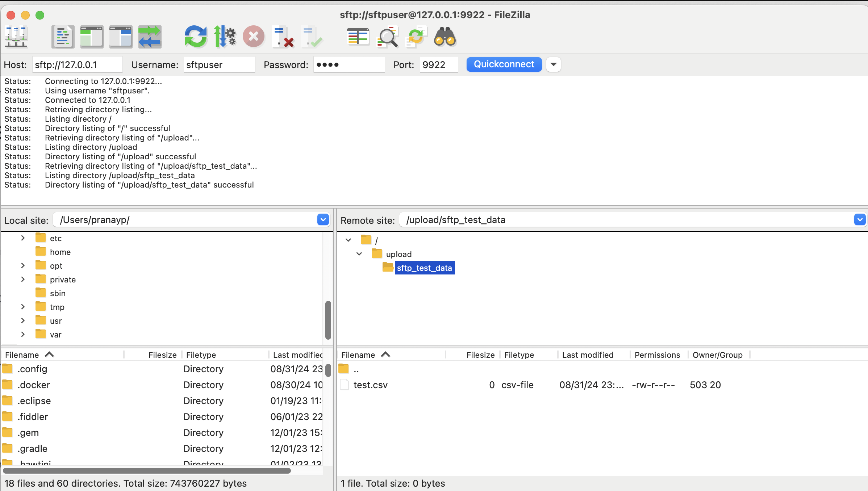Toggle synchronized browsing
Screen dimensions: 868x491
[416, 37]
